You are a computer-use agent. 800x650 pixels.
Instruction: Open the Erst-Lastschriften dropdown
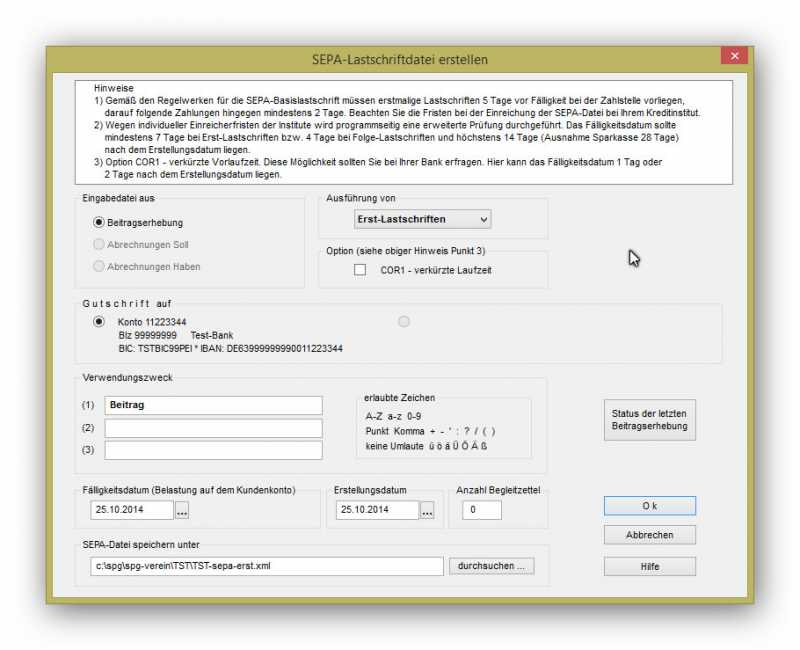(422, 219)
